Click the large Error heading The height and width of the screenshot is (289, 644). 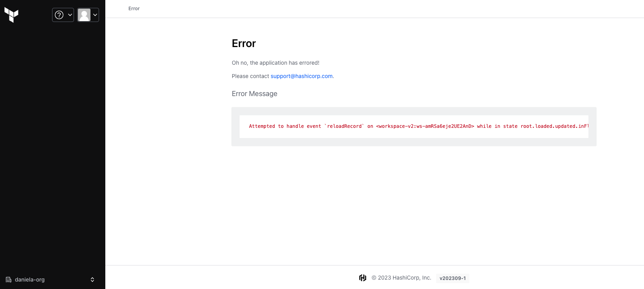tap(244, 44)
